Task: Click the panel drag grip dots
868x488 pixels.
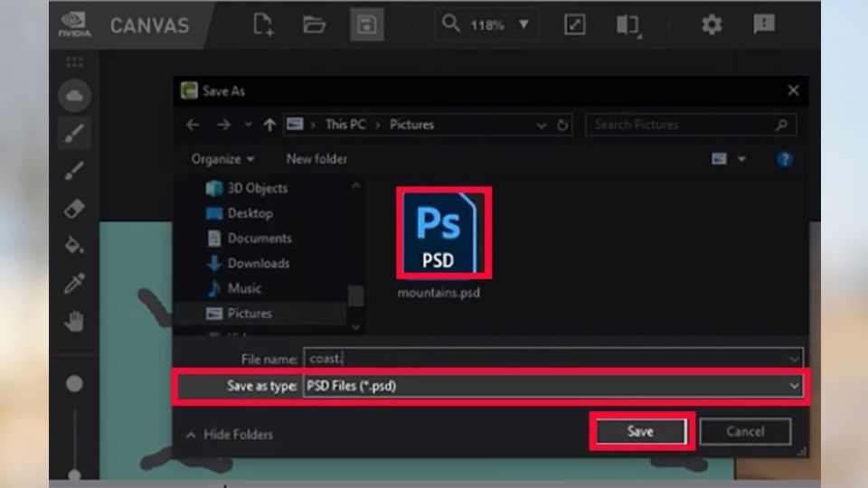Action: pyautogui.click(x=74, y=61)
